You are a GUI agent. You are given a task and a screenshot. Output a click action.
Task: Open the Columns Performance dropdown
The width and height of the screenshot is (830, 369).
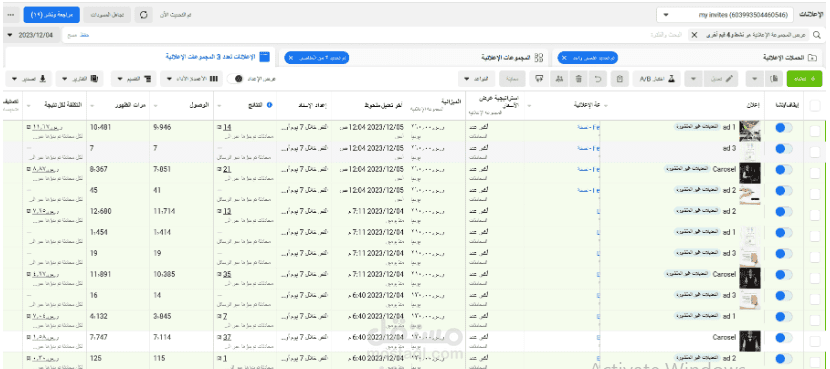coord(192,79)
